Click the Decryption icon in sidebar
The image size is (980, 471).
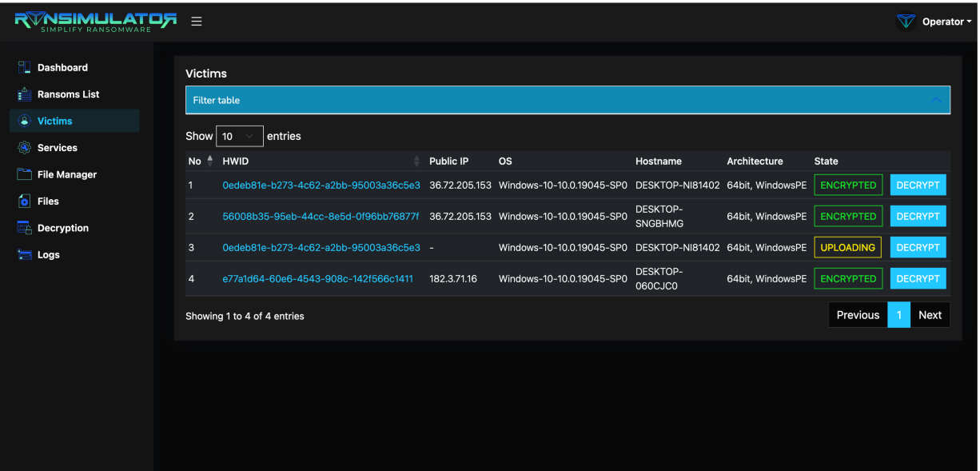click(x=24, y=228)
